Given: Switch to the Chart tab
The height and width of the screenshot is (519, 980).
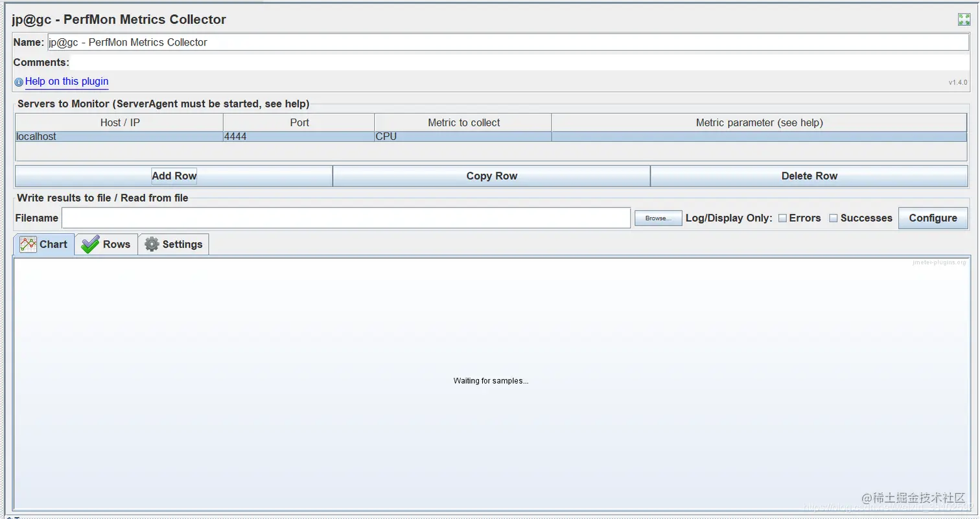Looking at the screenshot, I should pos(44,244).
